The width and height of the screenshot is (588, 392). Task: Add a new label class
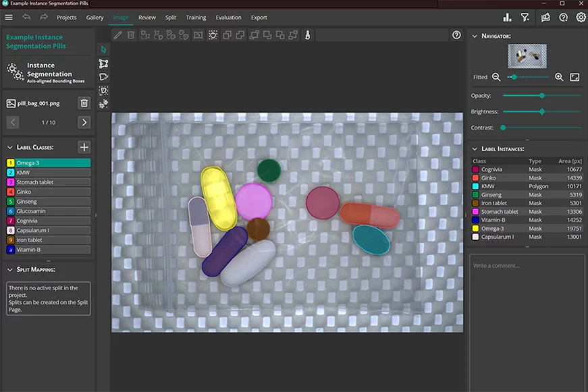coord(84,147)
